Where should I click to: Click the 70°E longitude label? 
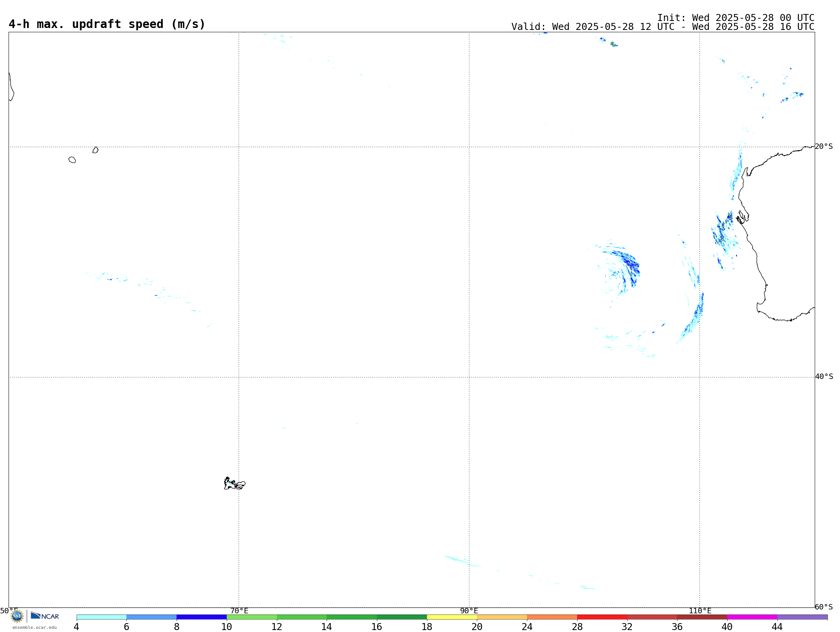tap(239, 611)
